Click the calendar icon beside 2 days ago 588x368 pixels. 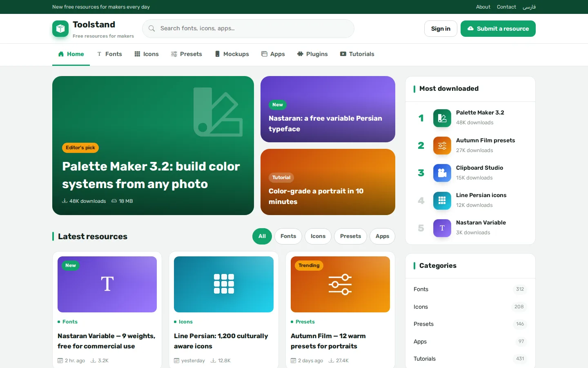tap(293, 361)
